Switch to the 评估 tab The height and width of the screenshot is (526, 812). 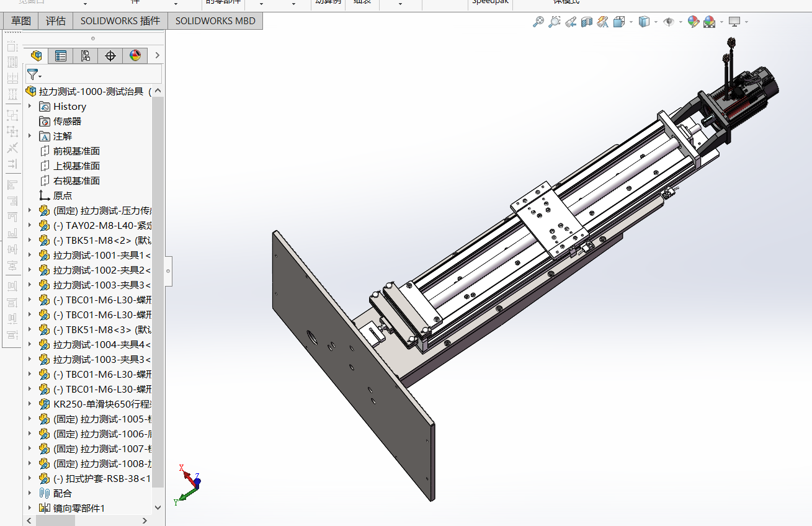tap(56, 20)
